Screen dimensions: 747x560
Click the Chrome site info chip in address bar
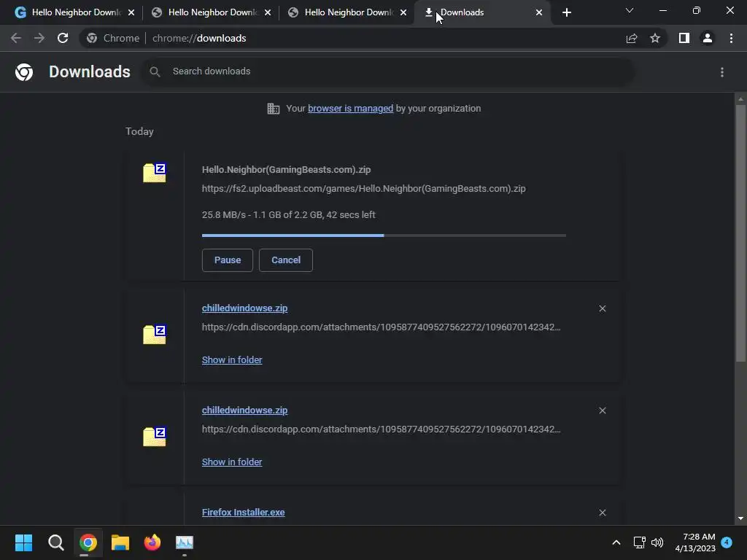114,38
